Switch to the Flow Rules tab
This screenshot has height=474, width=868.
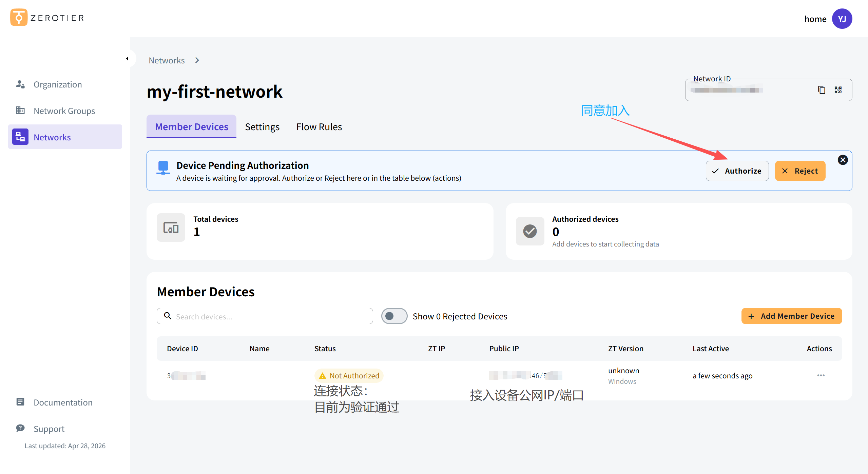319,127
